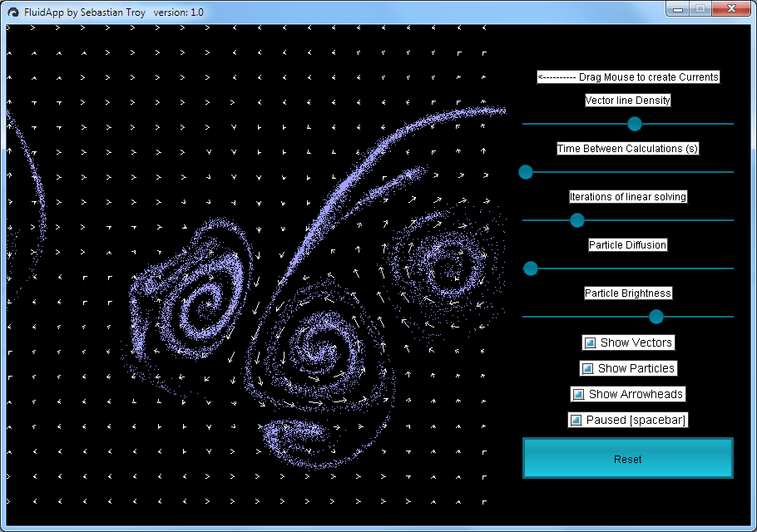Close the FluidApp window

tap(731, 8)
